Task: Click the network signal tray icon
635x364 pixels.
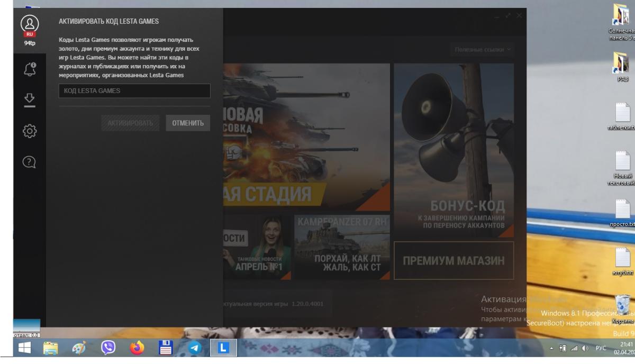Action: point(575,348)
